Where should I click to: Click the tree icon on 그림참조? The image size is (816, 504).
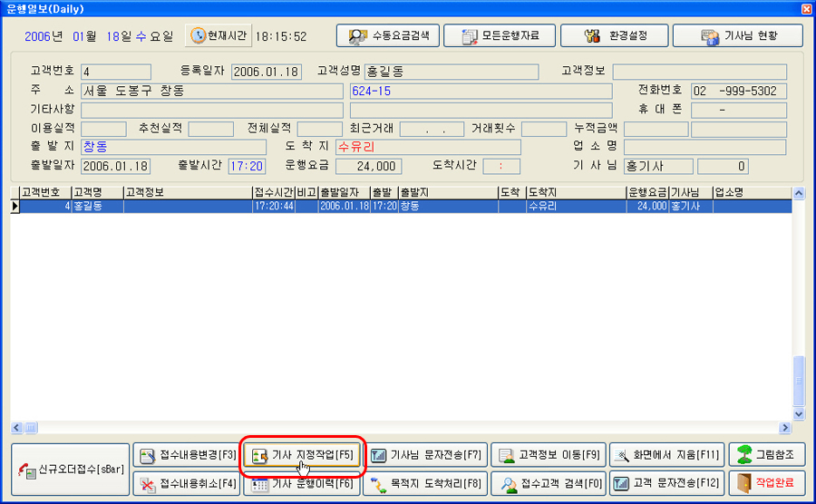coord(744,454)
